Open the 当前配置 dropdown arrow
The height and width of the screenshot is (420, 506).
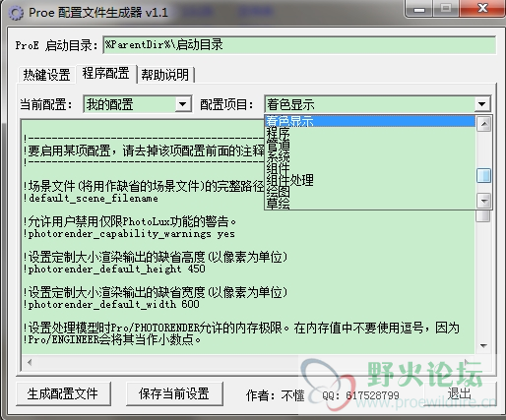point(183,104)
